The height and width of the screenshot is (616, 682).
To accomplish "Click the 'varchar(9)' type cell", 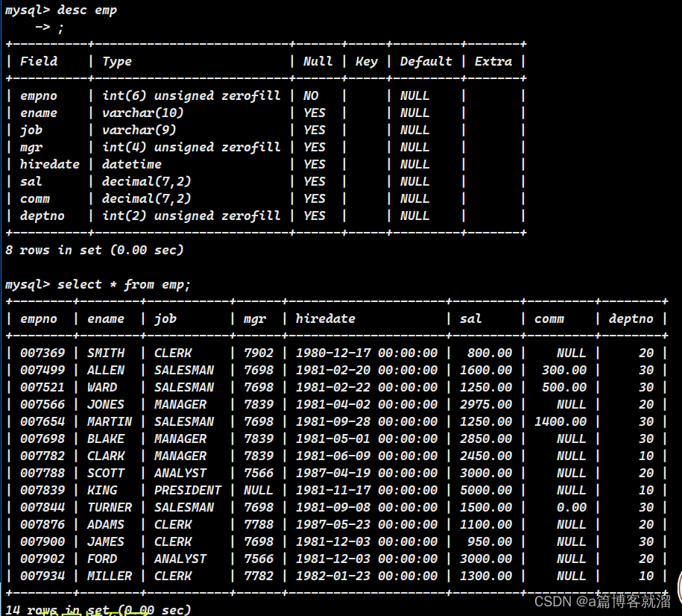I will pos(139,130).
